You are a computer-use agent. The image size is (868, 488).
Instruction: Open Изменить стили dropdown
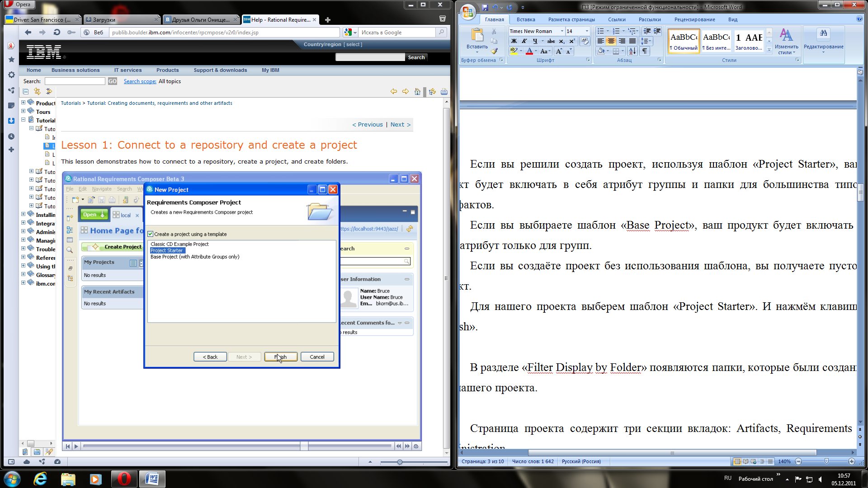[x=786, y=42]
